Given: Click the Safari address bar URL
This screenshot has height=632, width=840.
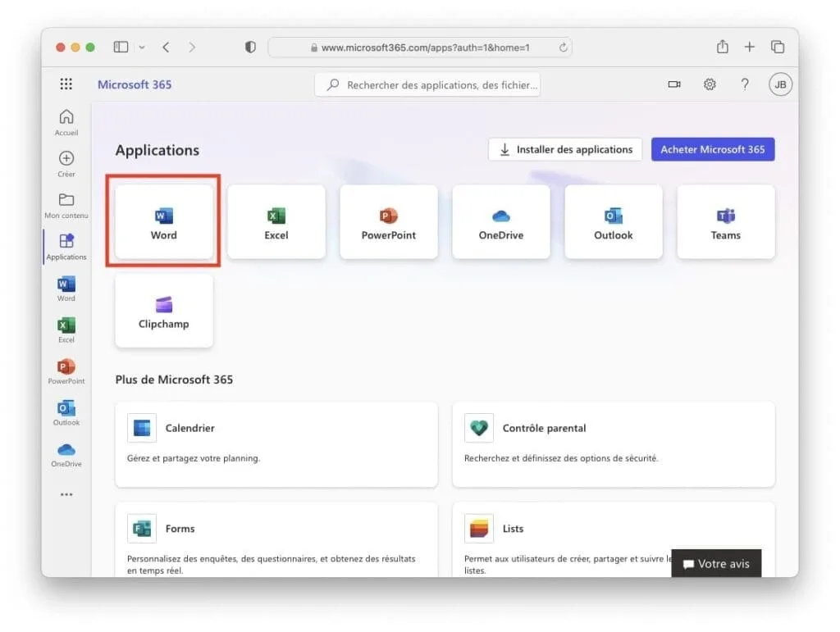Looking at the screenshot, I should (420, 47).
